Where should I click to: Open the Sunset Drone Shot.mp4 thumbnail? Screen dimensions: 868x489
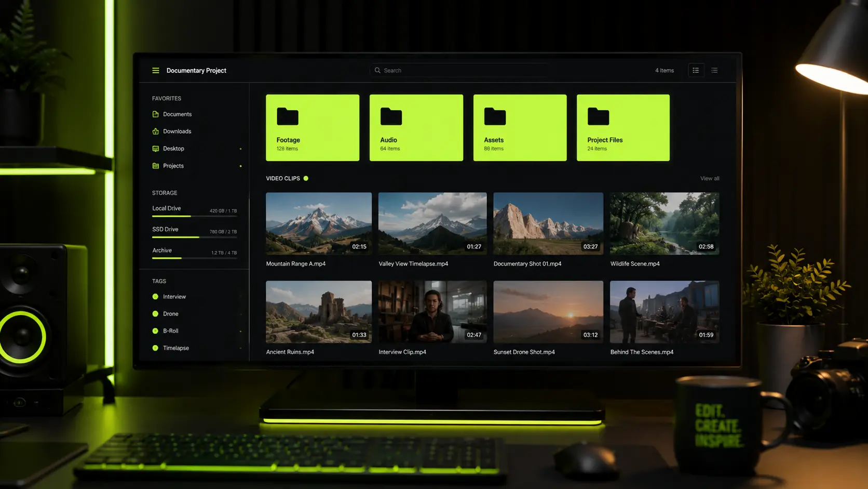click(x=548, y=312)
